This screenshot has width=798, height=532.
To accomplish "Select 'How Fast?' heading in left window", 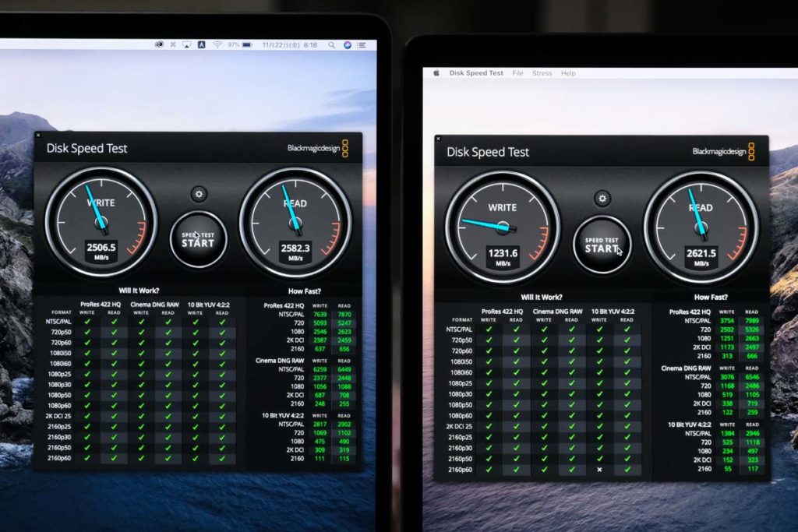I will point(305,291).
